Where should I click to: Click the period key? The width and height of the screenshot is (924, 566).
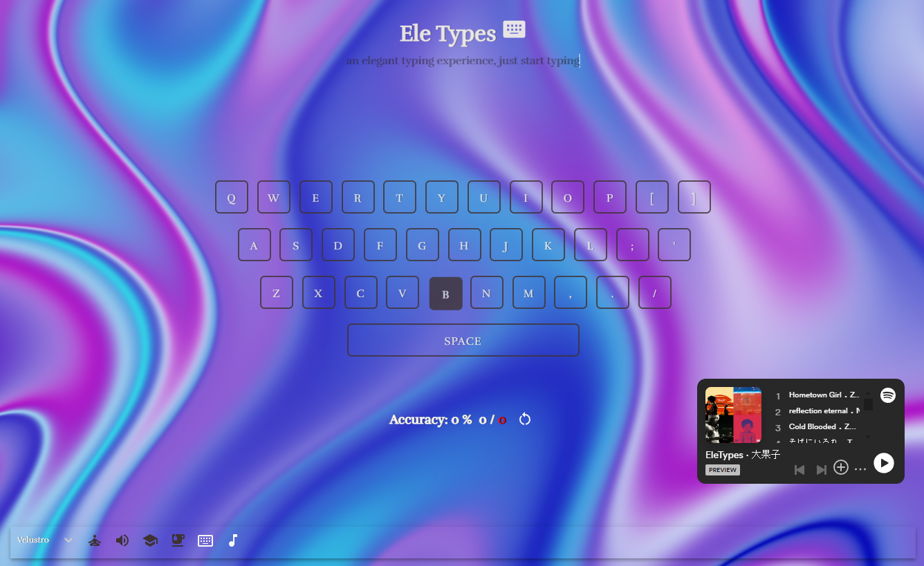(612, 292)
